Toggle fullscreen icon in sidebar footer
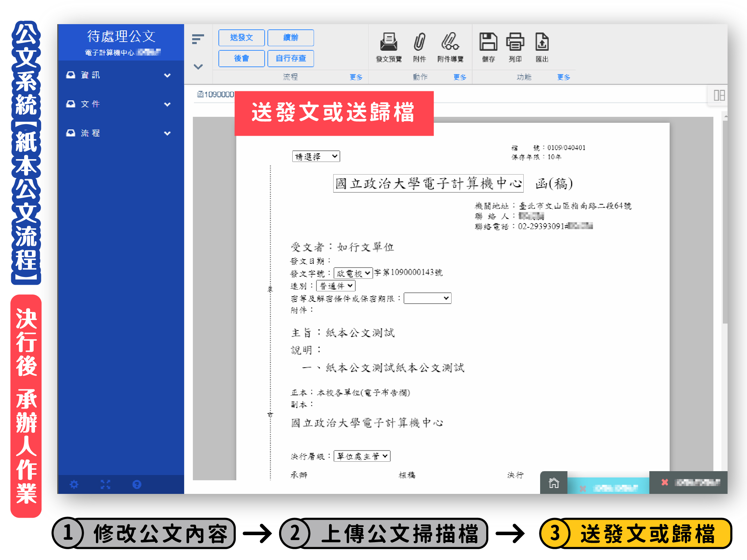Image resolution: width=747 pixels, height=560 pixels. point(105,484)
